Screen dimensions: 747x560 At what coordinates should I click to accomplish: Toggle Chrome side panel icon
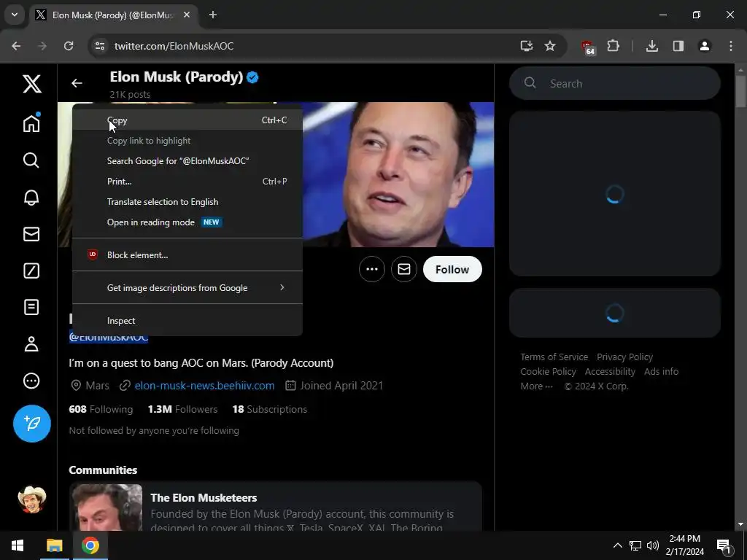pos(678,46)
